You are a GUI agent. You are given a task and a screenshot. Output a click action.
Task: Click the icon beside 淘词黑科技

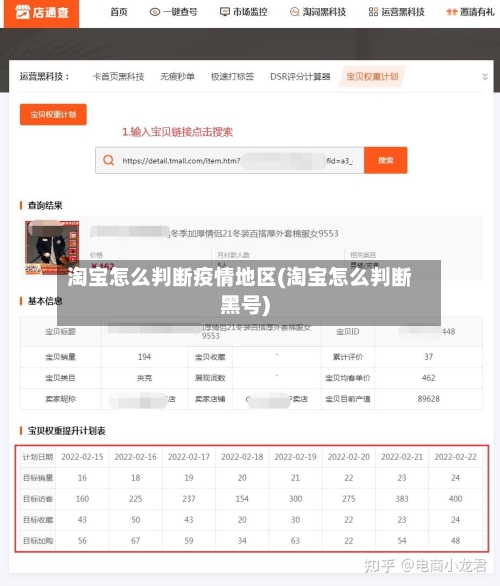294,12
